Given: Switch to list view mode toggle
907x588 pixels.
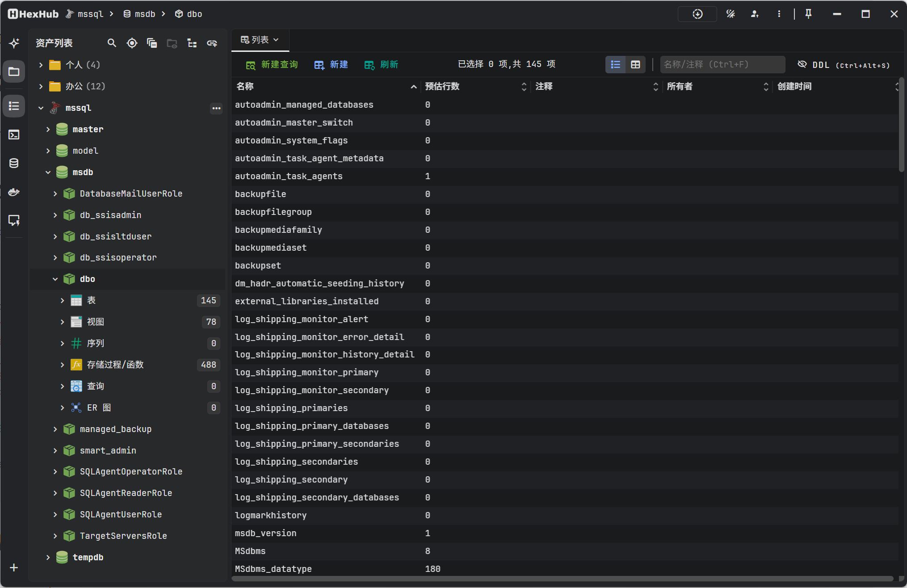Looking at the screenshot, I should click(x=616, y=65).
